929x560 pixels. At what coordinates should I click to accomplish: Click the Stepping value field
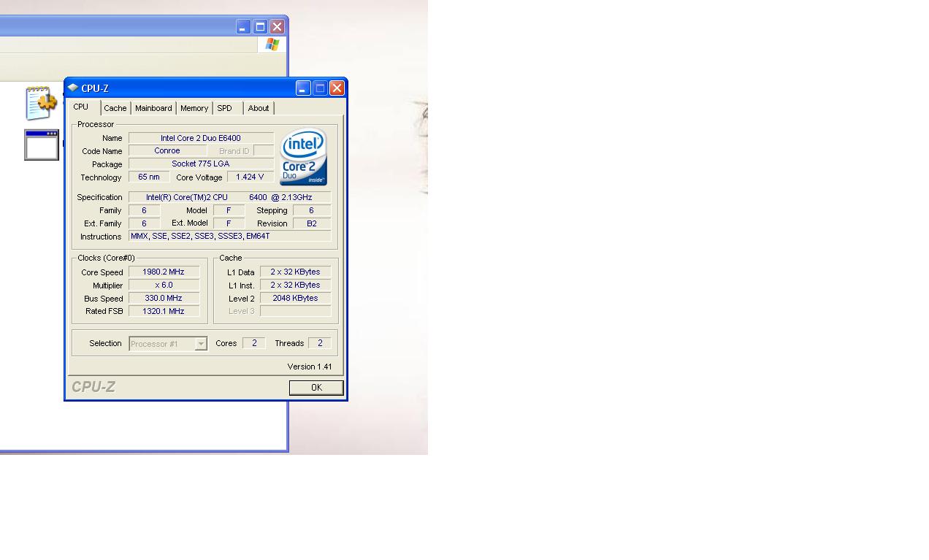(312, 210)
